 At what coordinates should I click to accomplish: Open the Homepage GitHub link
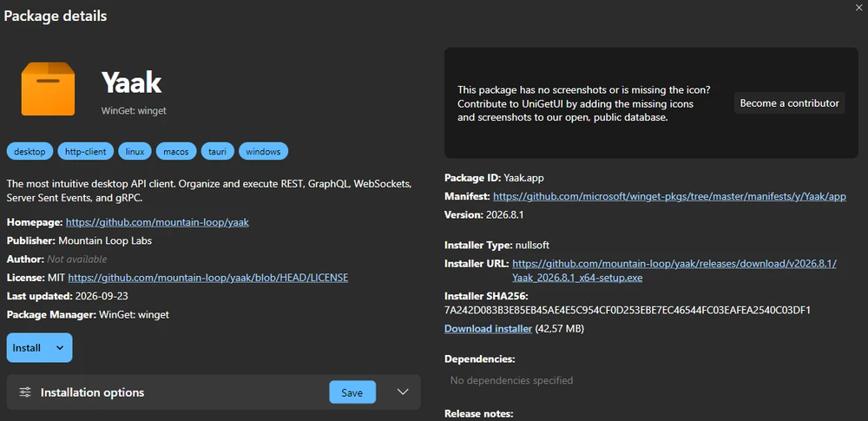point(157,222)
